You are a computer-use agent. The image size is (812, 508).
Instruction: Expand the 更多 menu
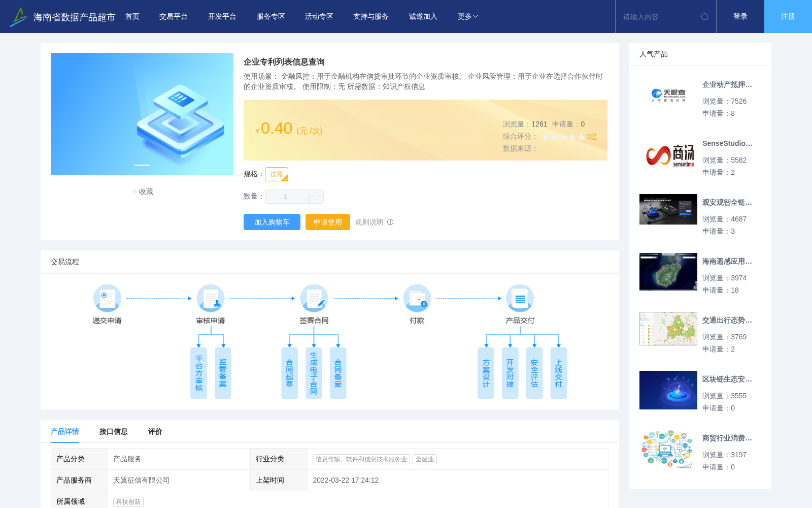(468, 17)
